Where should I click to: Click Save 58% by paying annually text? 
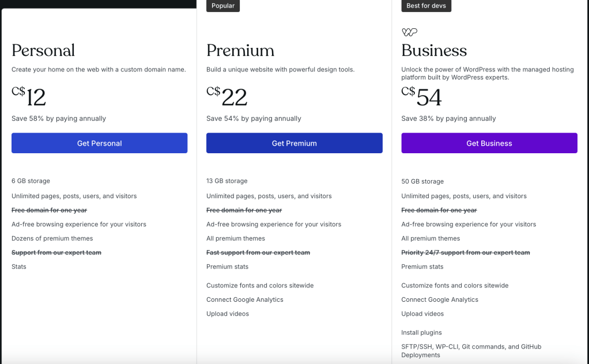click(x=59, y=119)
